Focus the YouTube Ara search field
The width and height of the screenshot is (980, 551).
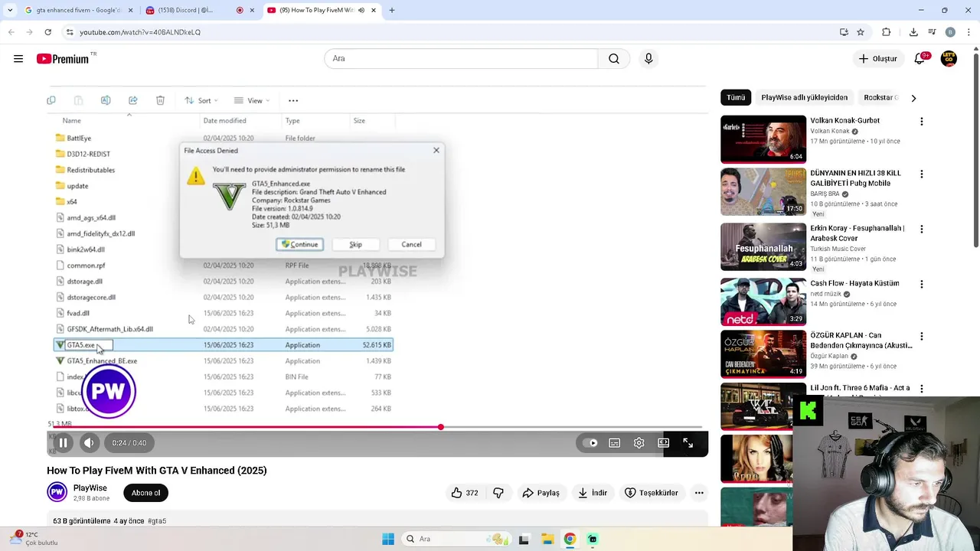coord(461,59)
